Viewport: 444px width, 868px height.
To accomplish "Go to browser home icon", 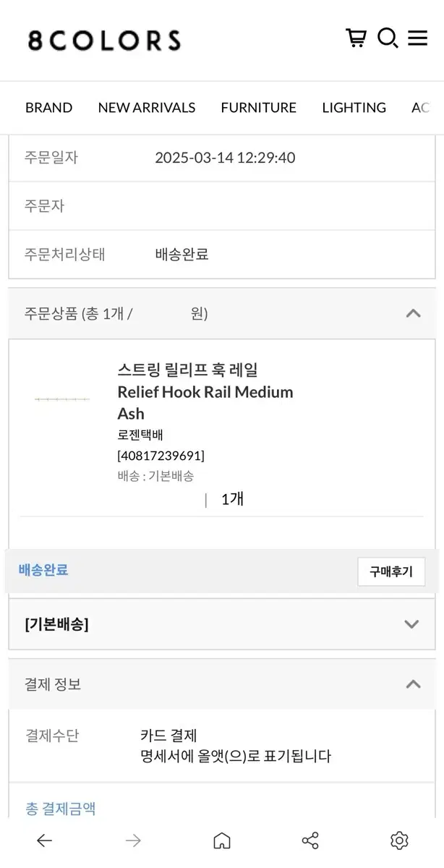I will point(222,840).
